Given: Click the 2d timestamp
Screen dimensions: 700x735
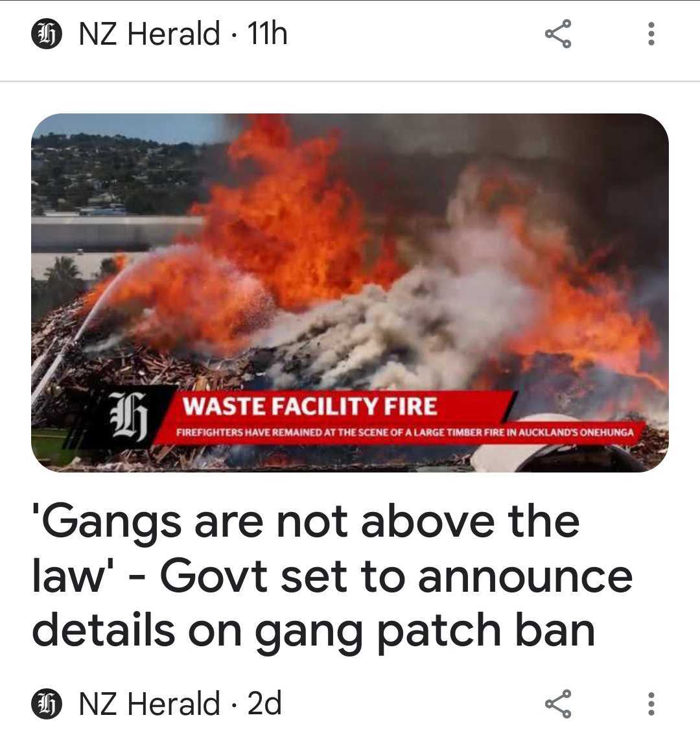Looking at the screenshot, I should tap(264, 704).
